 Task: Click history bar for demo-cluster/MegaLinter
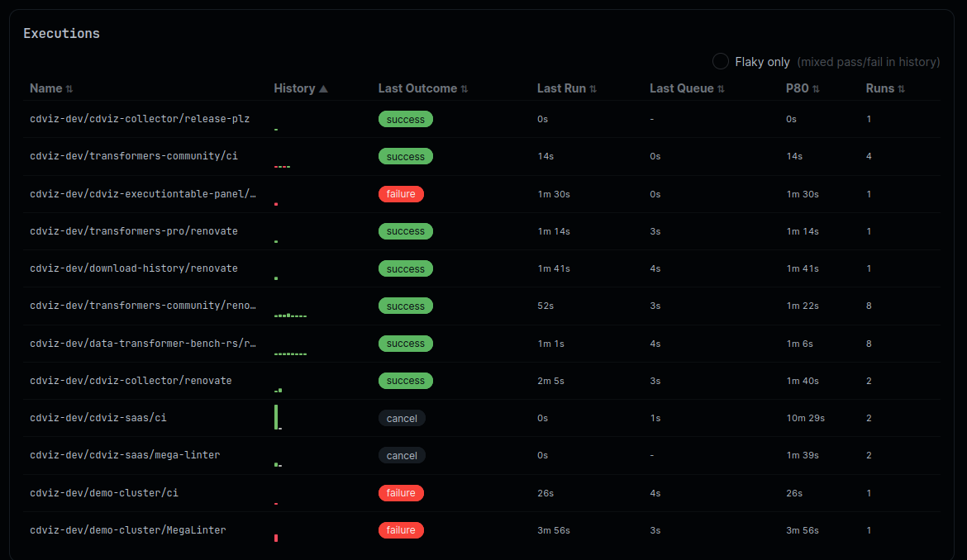click(x=276, y=538)
